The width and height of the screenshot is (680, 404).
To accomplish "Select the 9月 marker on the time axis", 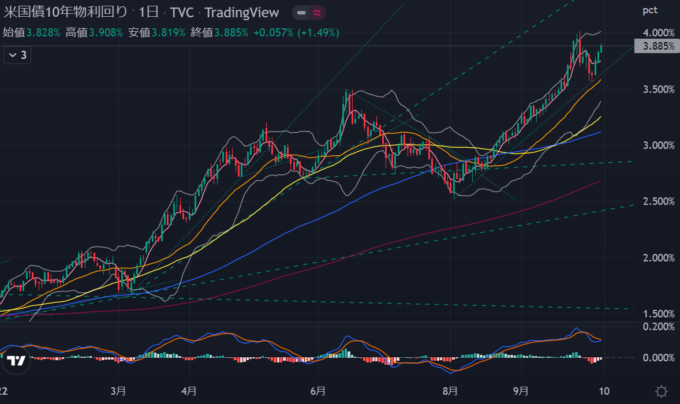I will (520, 390).
